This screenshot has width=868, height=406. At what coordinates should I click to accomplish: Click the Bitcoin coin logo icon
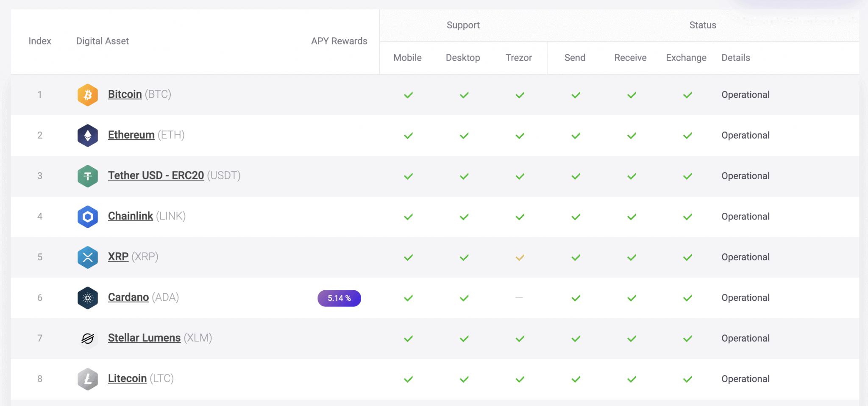point(88,95)
